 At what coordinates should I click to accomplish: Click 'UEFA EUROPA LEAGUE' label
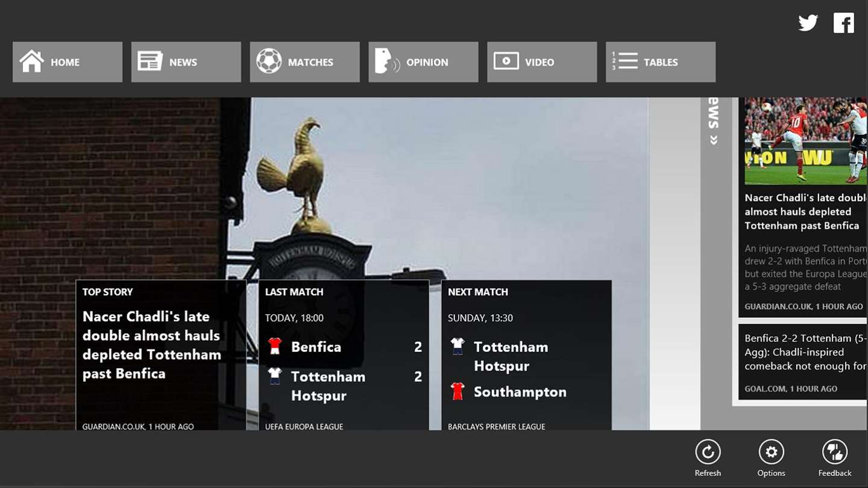[x=304, y=427]
